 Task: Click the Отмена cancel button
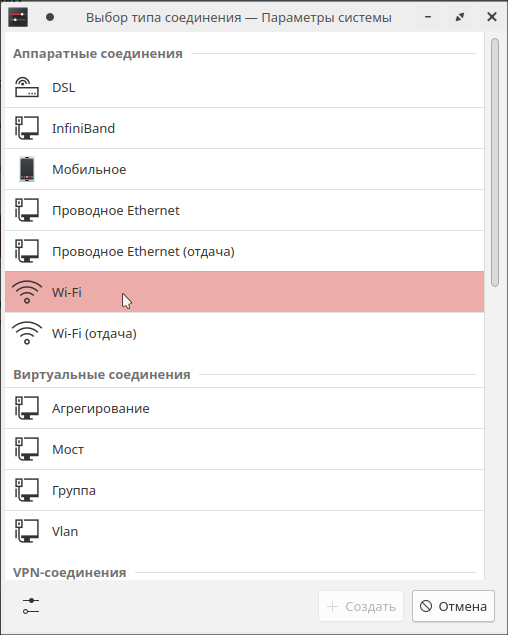tap(453, 606)
